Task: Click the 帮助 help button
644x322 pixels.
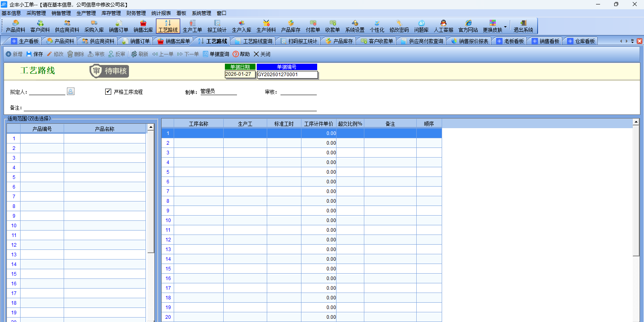Action: (241, 54)
